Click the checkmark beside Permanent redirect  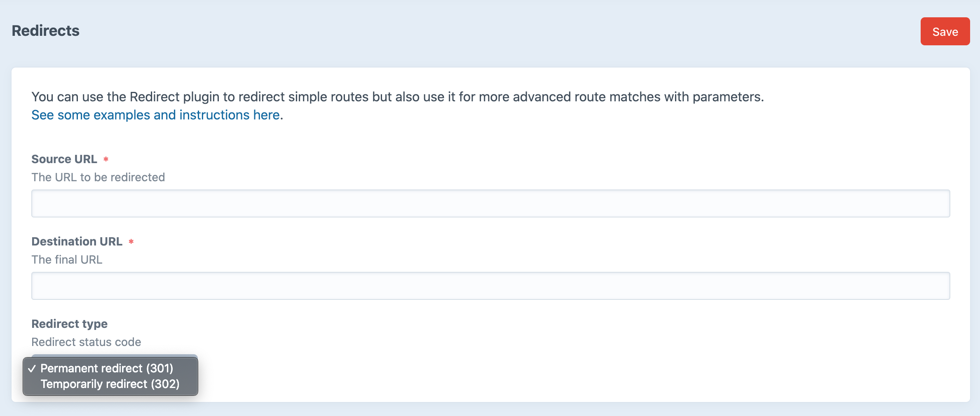click(32, 369)
